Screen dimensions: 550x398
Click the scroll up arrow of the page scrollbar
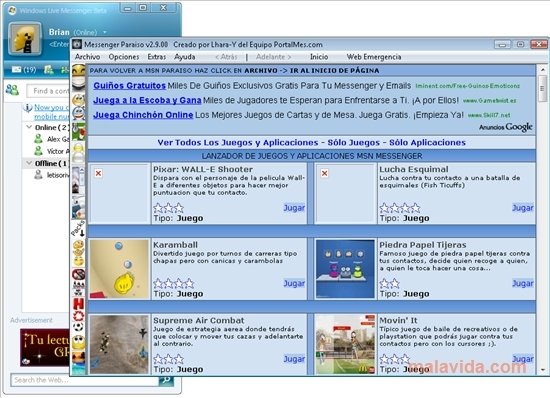tap(542, 69)
